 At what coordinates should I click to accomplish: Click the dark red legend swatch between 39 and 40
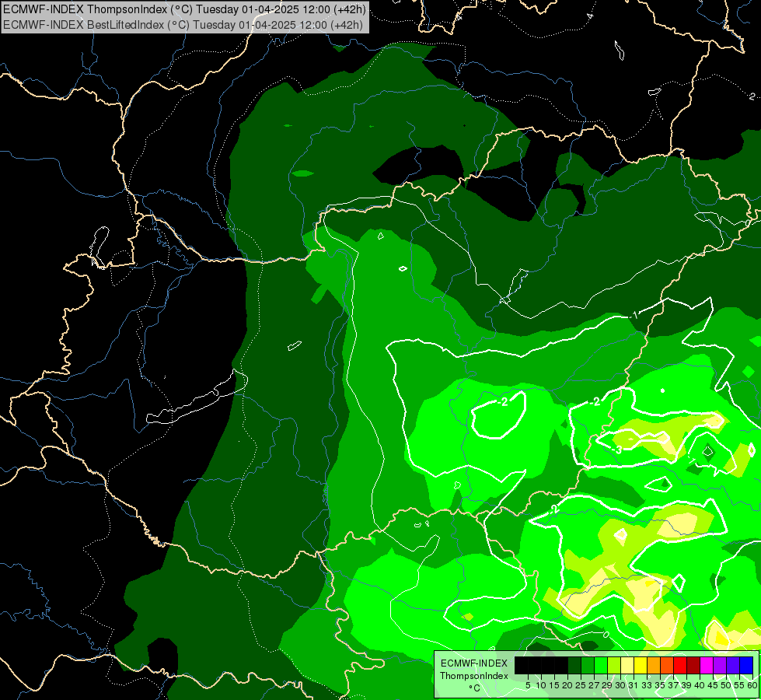(693, 665)
